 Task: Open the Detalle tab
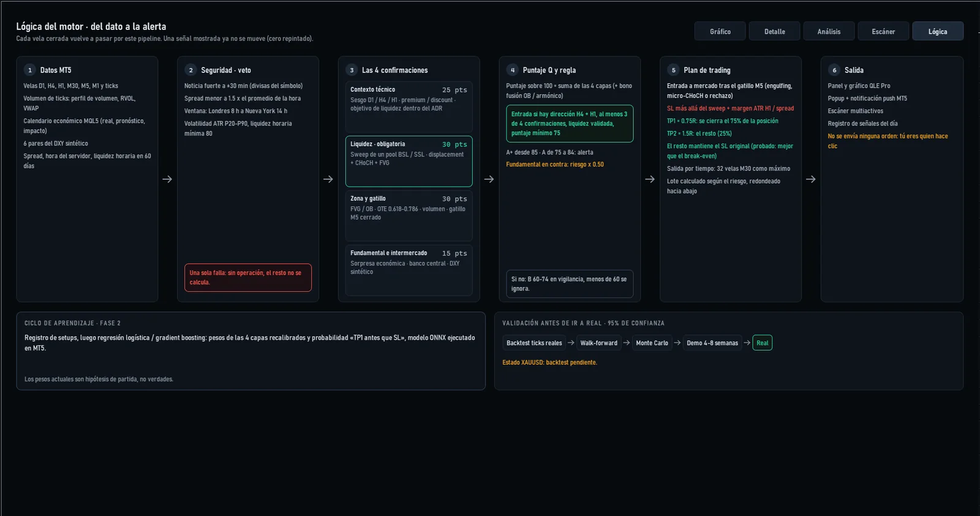(774, 31)
